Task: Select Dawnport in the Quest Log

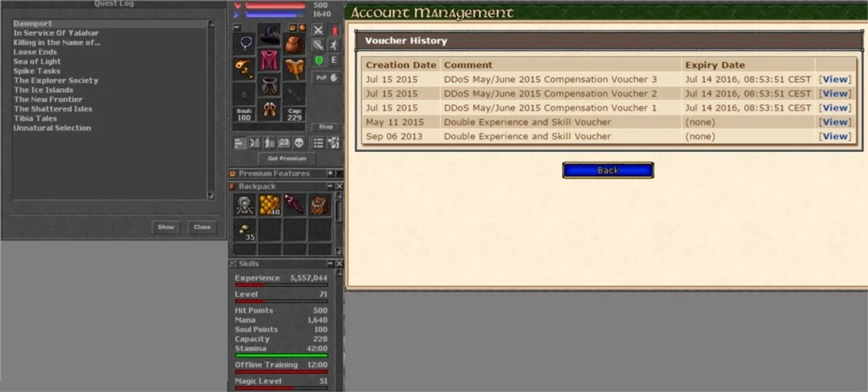Action: coord(110,24)
